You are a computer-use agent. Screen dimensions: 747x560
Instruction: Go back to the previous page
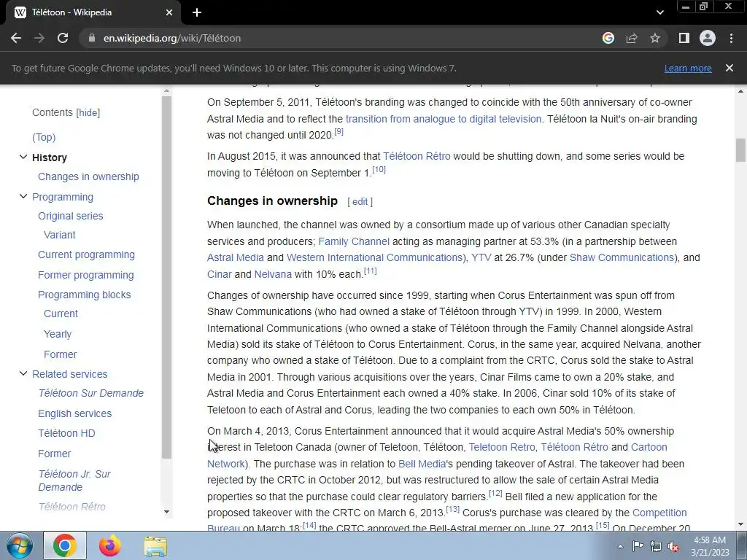pos(16,38)
